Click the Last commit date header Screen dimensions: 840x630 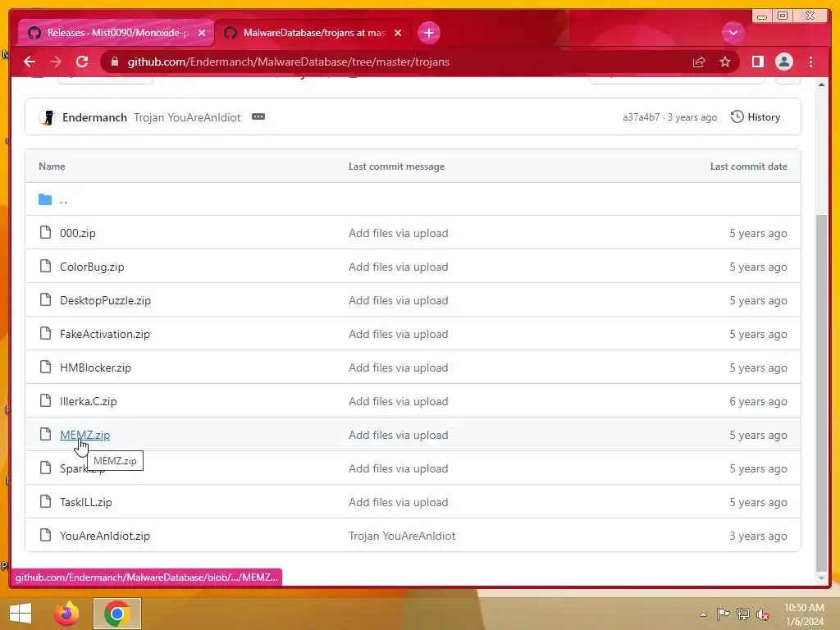pyautogui.click(x=748, y=167)
